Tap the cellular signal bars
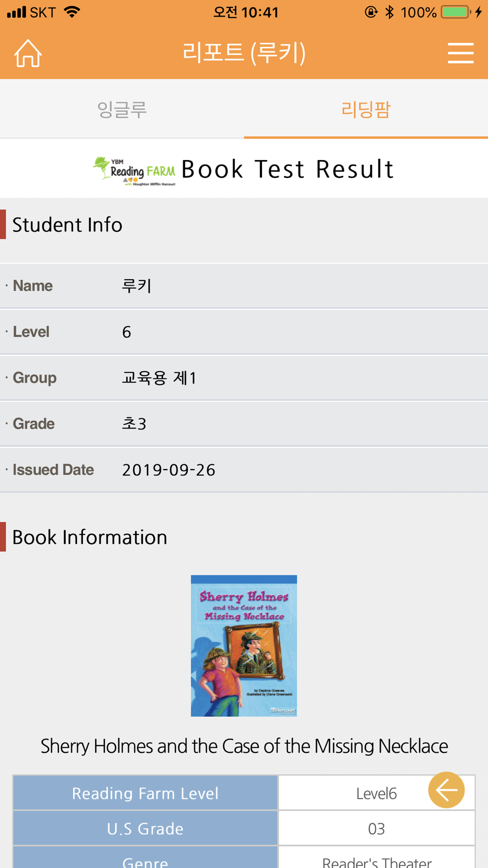This screenshot has height=868, width=488. click(17, 12)
